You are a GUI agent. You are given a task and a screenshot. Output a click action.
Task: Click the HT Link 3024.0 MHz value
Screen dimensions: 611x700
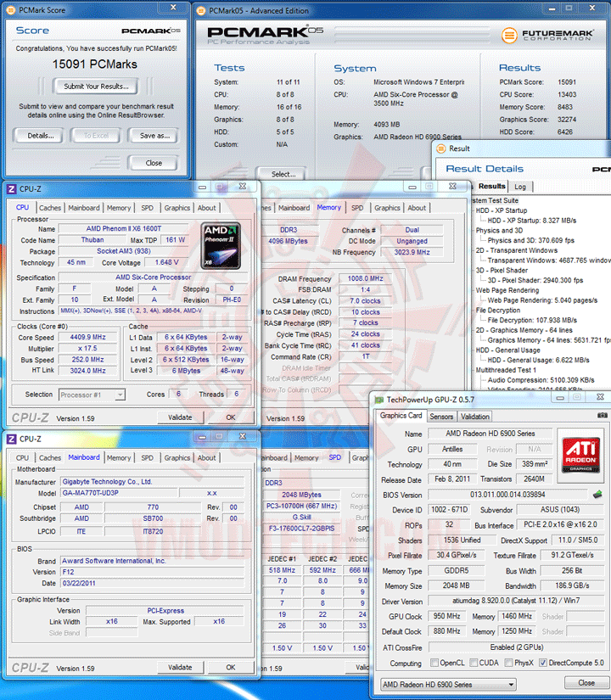[88, 371]
